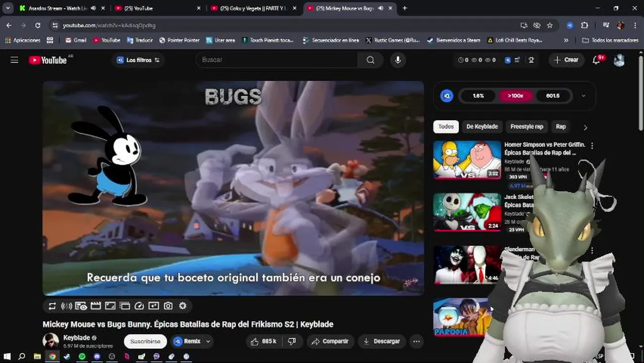Screen dimensions: 644x363
Task: Open the playback speed gauge icon
Action: (140, 306)
